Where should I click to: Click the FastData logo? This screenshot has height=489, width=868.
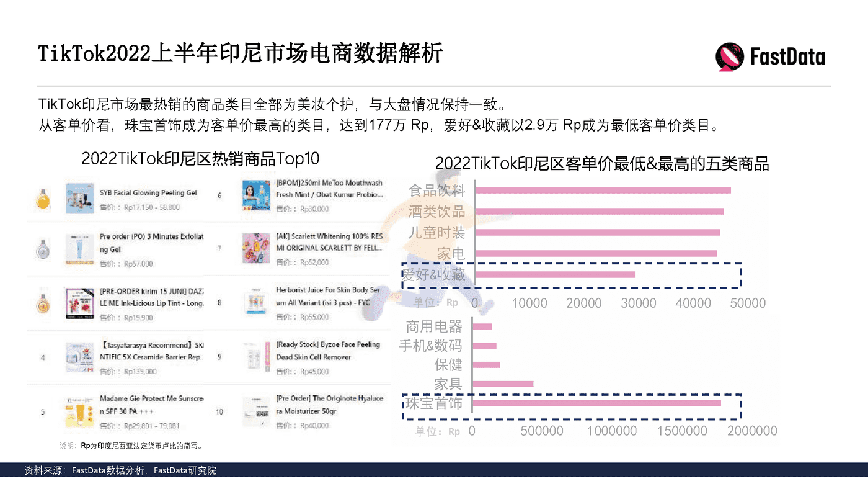770,57
